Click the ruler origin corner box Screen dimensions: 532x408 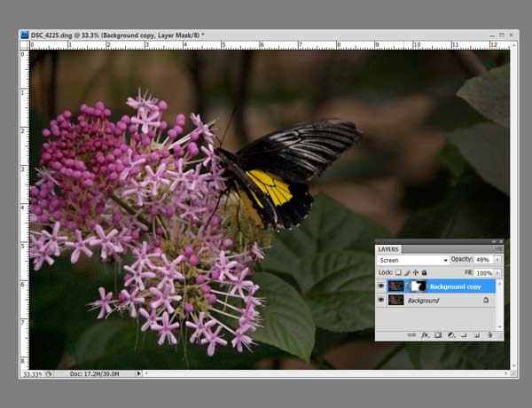pos(25,45)
